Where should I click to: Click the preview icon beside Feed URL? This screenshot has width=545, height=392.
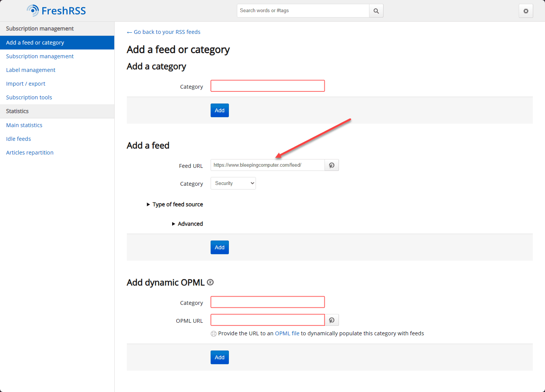[332, 165]
